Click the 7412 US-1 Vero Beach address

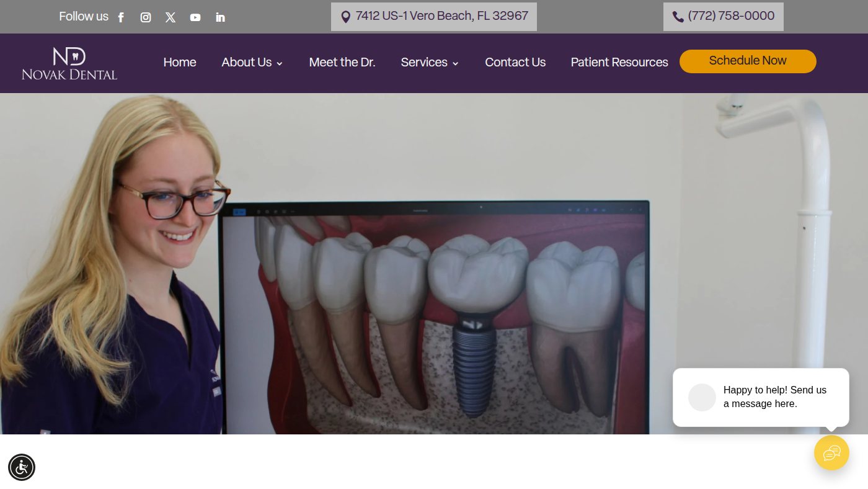click(442, 16)
